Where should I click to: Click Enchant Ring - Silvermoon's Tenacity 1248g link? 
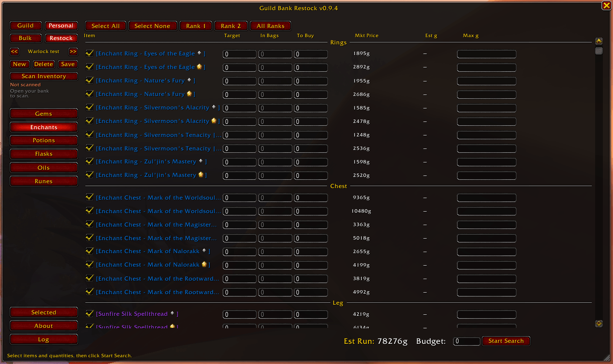click(159, 135)
